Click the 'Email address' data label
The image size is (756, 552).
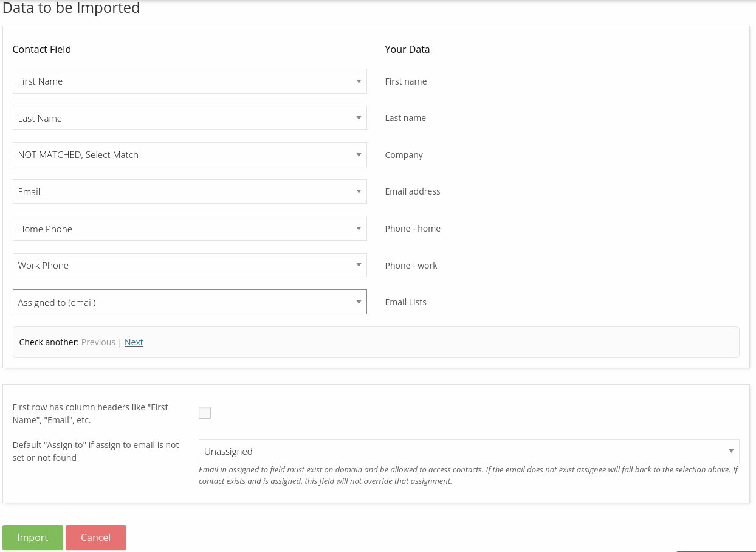click(413, 191)
